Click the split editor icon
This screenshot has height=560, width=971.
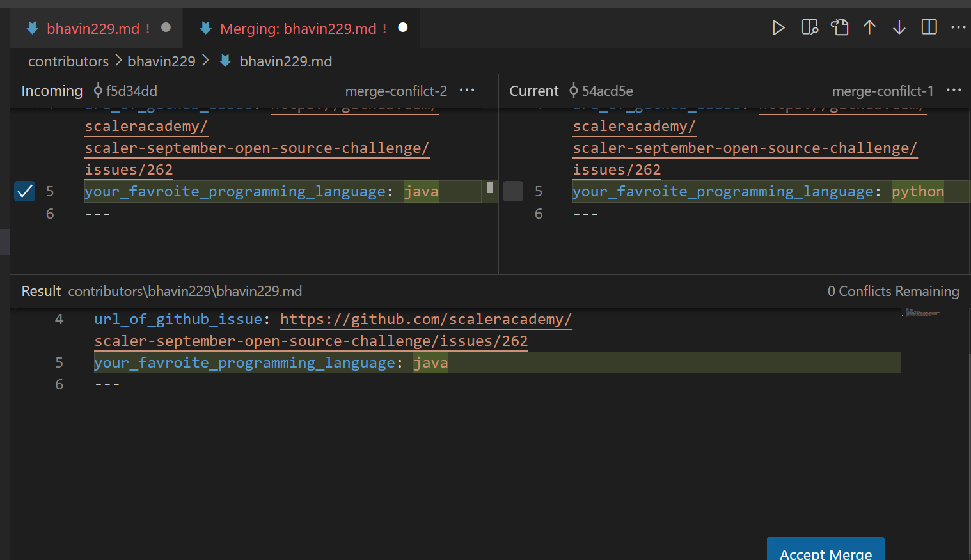point(929,27)
